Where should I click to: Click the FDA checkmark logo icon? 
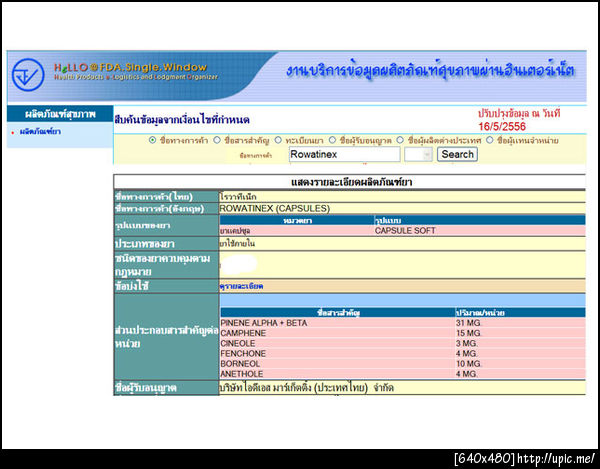[28, 75]
